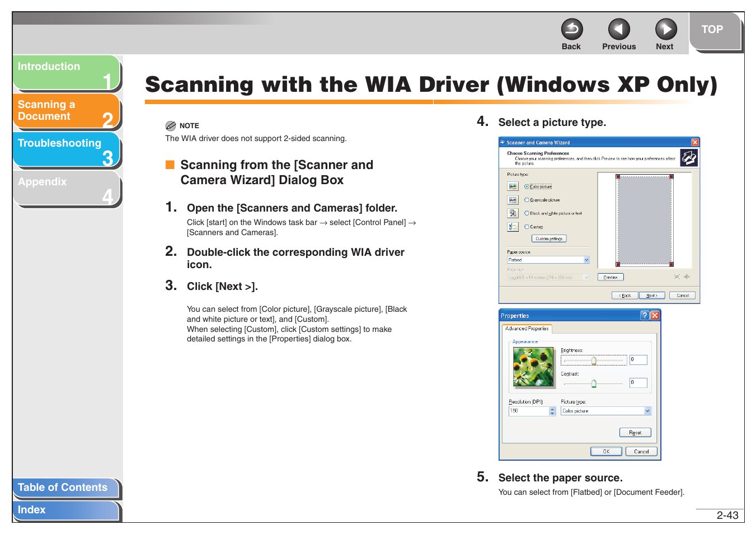The height and width of the screenshot is (534, 756).
Task: Click the wizard < Back button
Action: pos(625,296)
